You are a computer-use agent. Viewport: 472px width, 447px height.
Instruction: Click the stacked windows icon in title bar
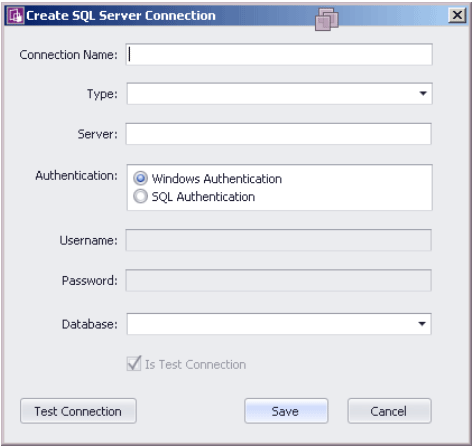pos(327,19)
